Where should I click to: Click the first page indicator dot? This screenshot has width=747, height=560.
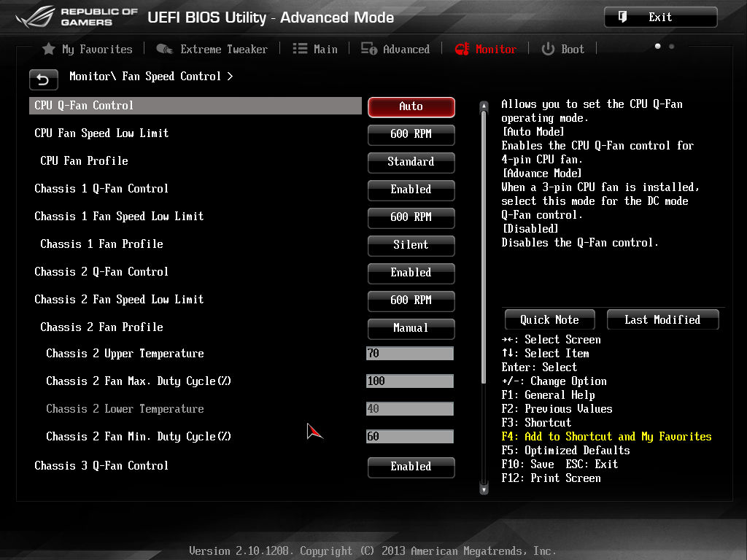pos(658,46)
